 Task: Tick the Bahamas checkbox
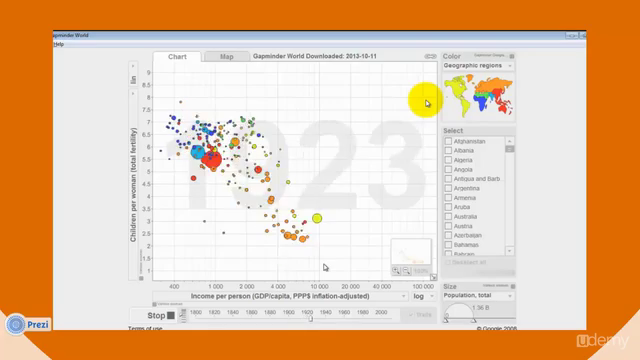coord(448,245)
